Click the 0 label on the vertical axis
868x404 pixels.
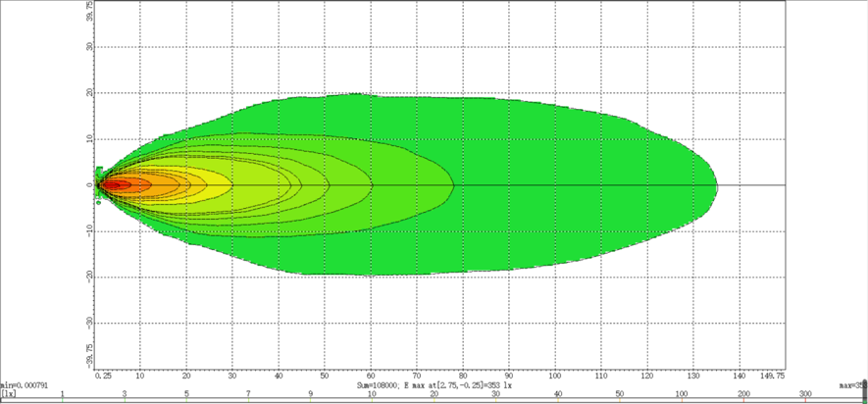[x=90, y=184]
